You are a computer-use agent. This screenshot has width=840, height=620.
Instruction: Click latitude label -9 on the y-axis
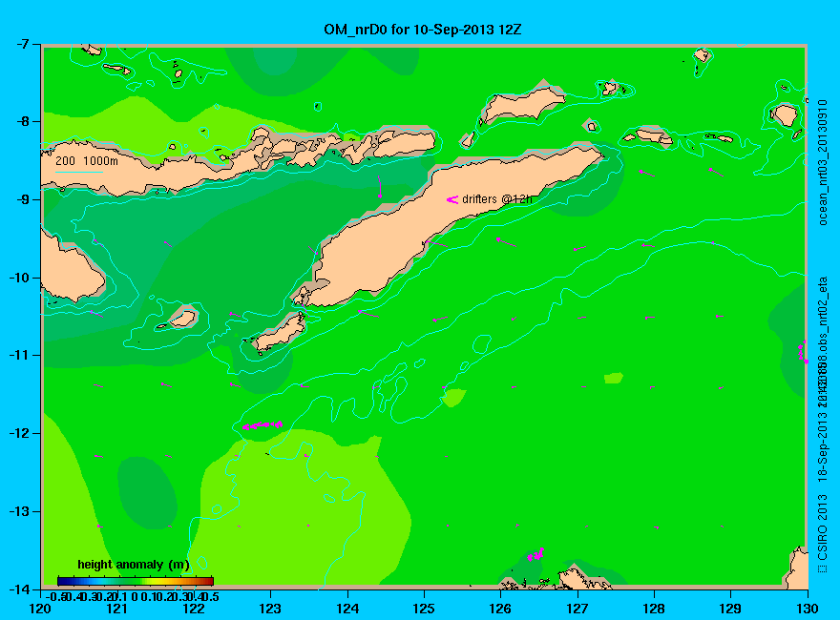(21, 199)
